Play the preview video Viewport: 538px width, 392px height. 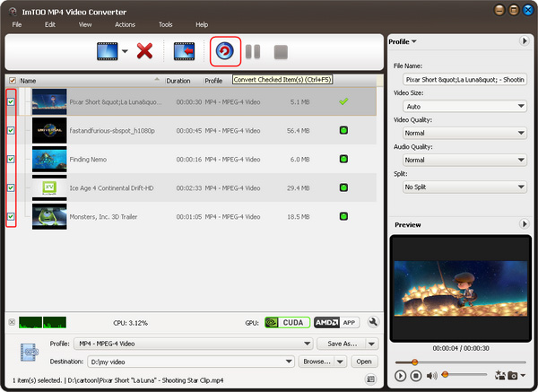[x=400, y=376]
